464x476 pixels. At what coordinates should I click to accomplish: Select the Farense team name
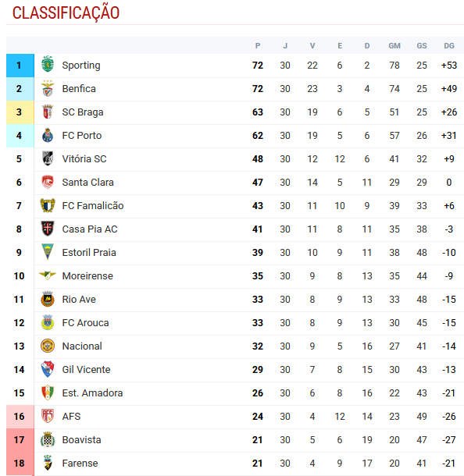(x=80, y=464)
